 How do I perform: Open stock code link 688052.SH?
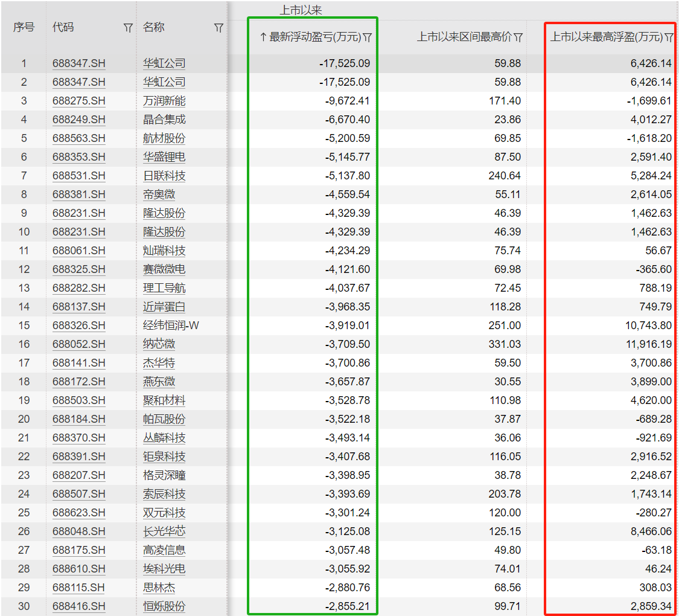[78, 344]
